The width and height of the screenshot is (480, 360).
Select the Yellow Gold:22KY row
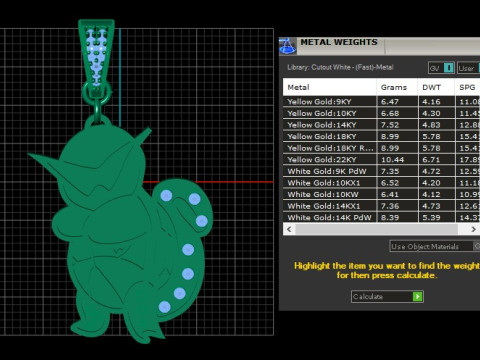tap(381, 160)
